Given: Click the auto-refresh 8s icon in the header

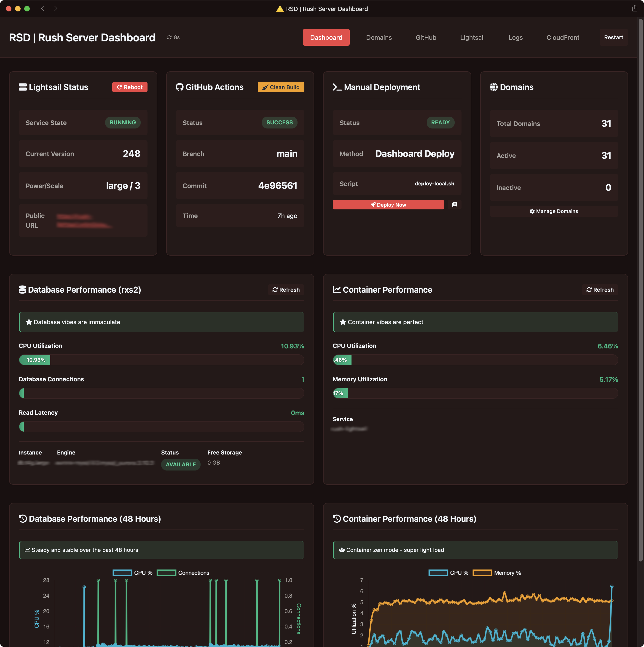Looking at the screenshot, I should [169, 37].
